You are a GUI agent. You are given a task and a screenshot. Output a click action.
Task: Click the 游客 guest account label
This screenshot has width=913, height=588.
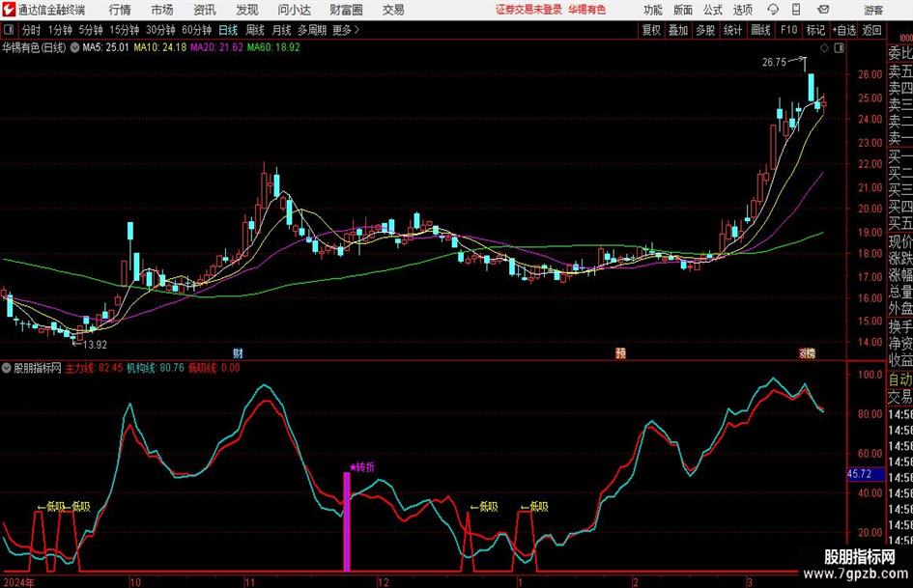[873, 10]
